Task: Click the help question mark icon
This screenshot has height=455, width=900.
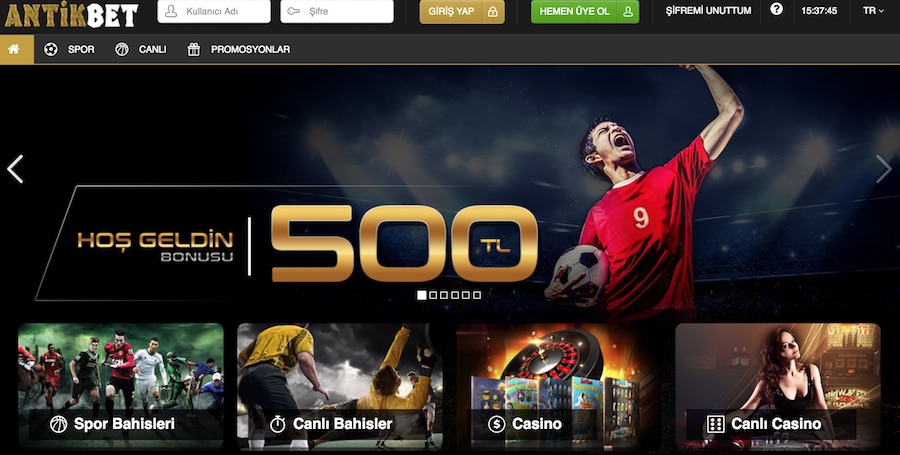Action: pos(776,9)
